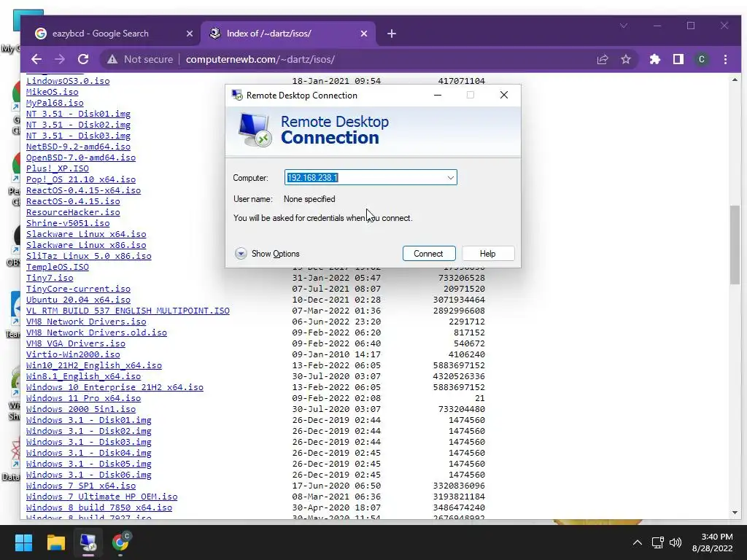The image size is (747, 560).
Task: Click the Virtio-Win2000.iso link
Action: coord(73,354)
